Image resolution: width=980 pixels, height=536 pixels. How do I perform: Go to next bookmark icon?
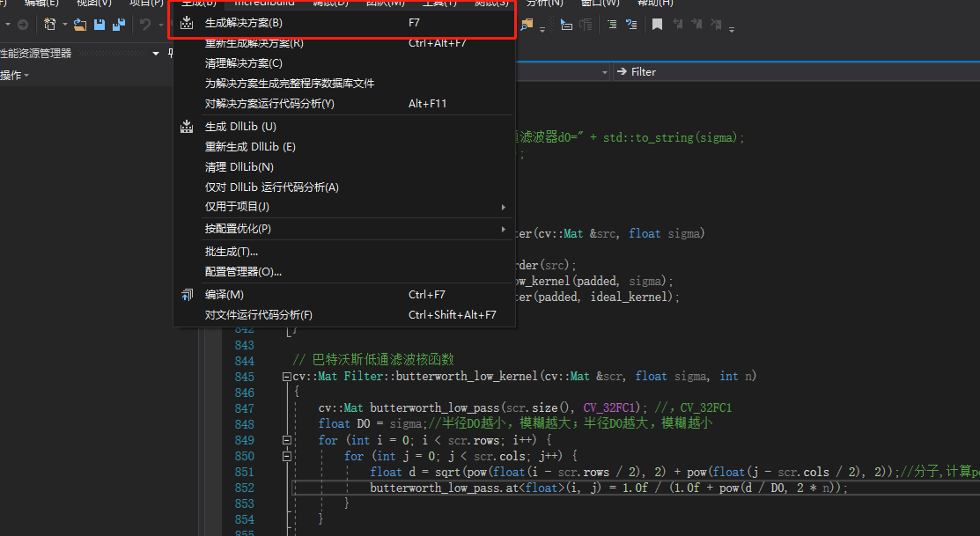(x=697, y=25)
